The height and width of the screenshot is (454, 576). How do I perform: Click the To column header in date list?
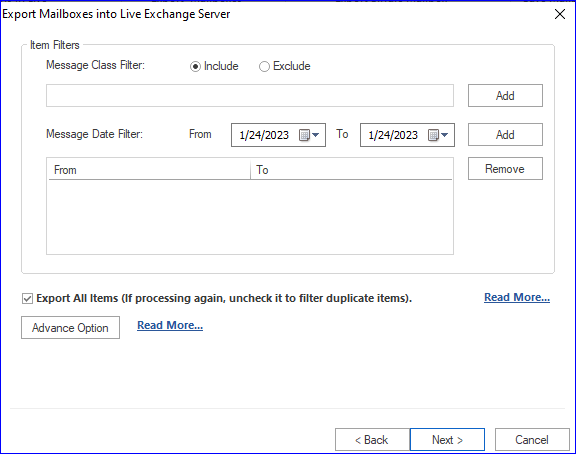point(351,170)
